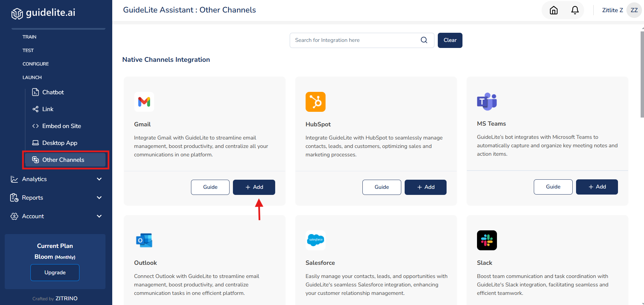Open the notifications bell icon
Screen dimensions: 644x305
[575, 10]
